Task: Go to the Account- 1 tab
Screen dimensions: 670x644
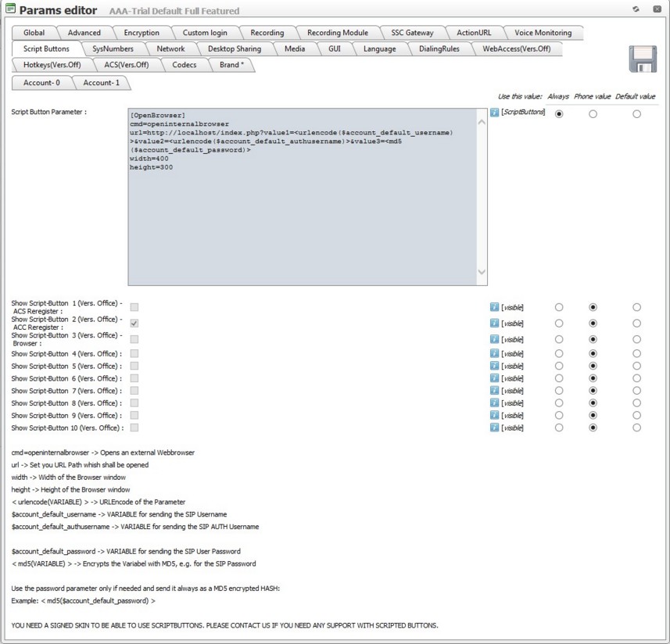Action: 101,82
